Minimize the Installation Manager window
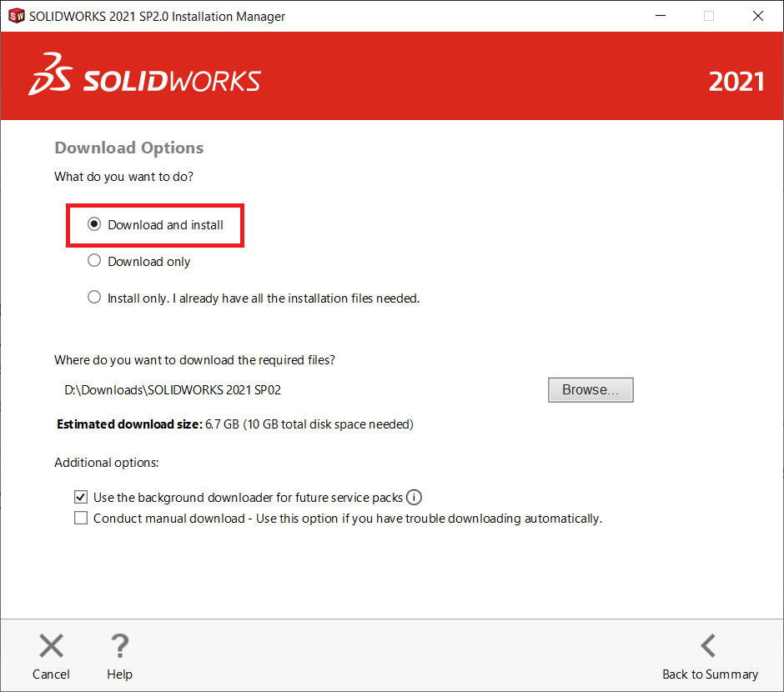784x692 pixels. 660,16
